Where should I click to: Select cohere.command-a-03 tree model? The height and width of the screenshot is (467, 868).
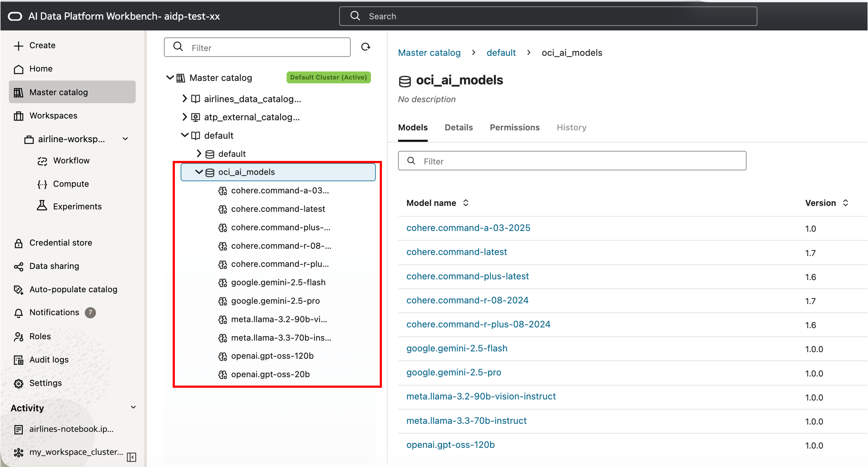pyautogui.click(x=280, y=190)
